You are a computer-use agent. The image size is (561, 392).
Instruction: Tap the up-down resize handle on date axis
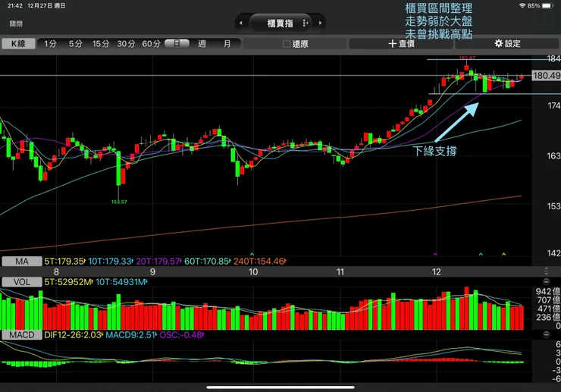pos(547,271)
